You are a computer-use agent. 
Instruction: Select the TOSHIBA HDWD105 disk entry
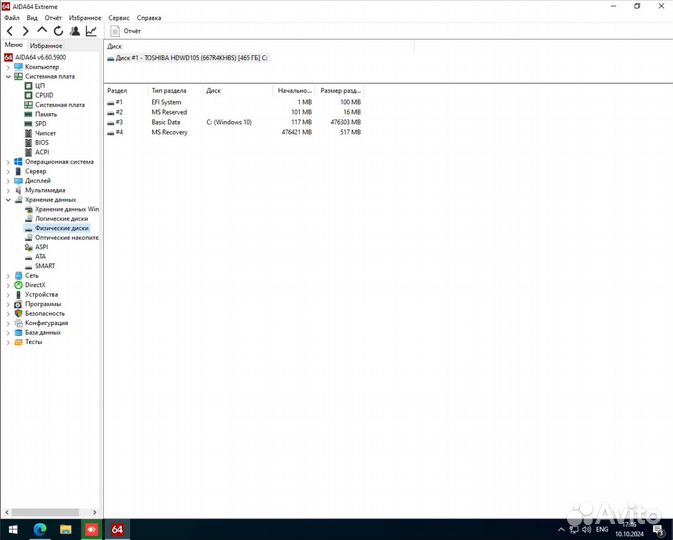(187, 58)
